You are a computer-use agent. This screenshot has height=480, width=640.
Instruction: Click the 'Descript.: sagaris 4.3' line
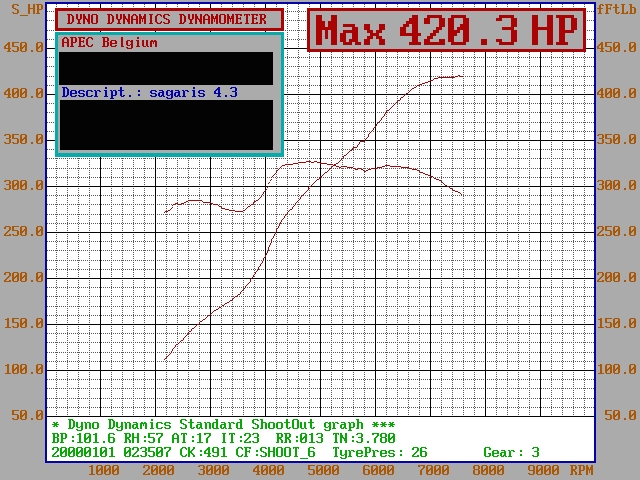pyautogui.click(x=149, y=92)
